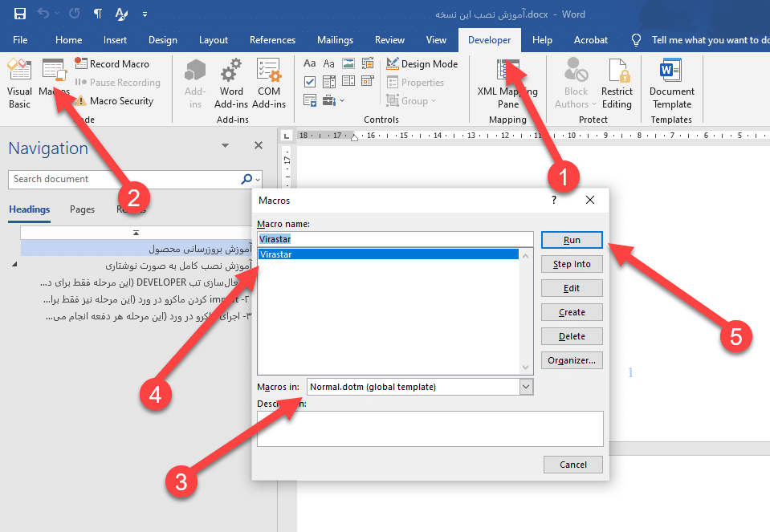This screenshot has height=532, width=770.
Task: Toggle Design Mode in Controls group
Action: coord(422,64)
